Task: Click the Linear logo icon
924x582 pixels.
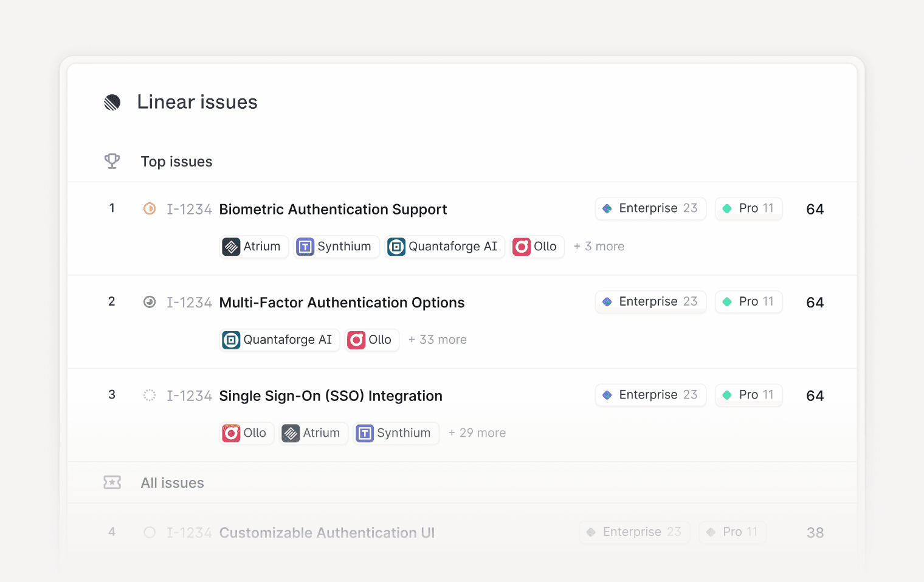Action: 112,102
